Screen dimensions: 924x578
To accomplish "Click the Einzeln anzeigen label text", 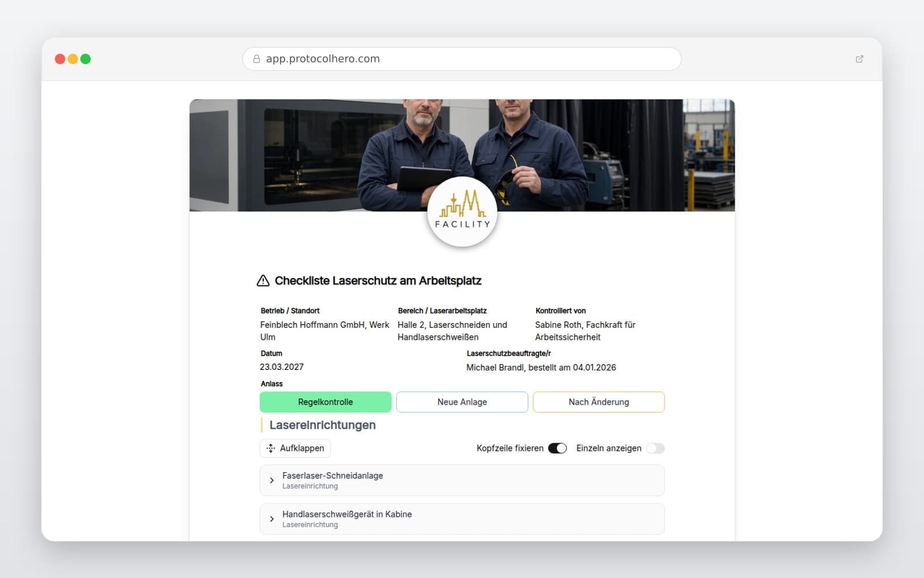I will pos(609,448).
